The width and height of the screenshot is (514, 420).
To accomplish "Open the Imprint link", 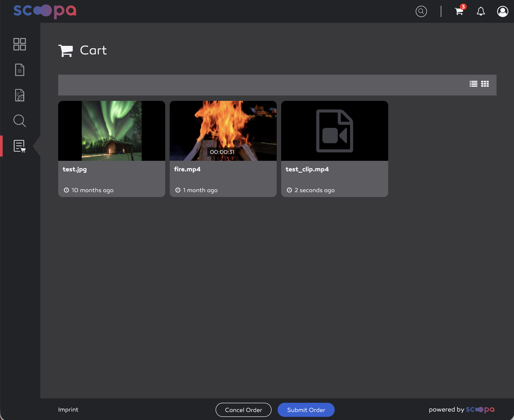I will click(68, 409).
